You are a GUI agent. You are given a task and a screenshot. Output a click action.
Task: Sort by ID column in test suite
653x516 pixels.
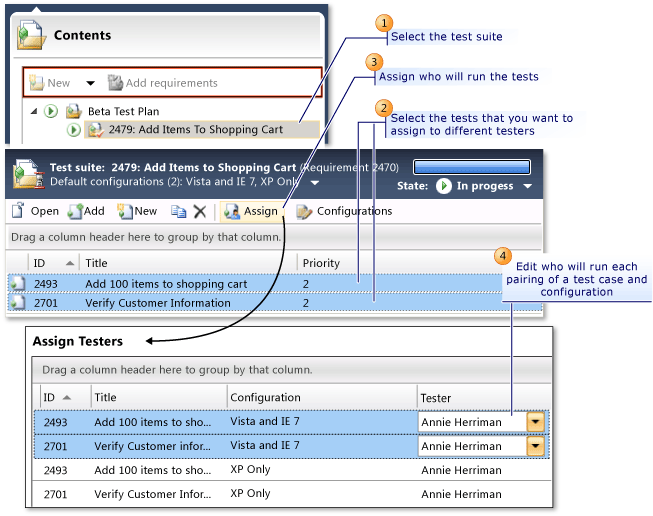coord(54,263)
